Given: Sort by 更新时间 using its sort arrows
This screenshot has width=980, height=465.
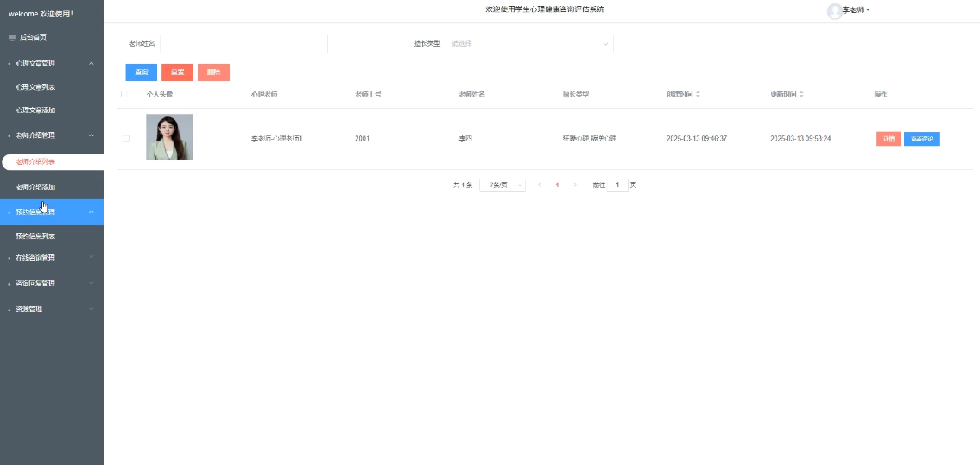Looking at the screenshot, I should pos(801,94).
